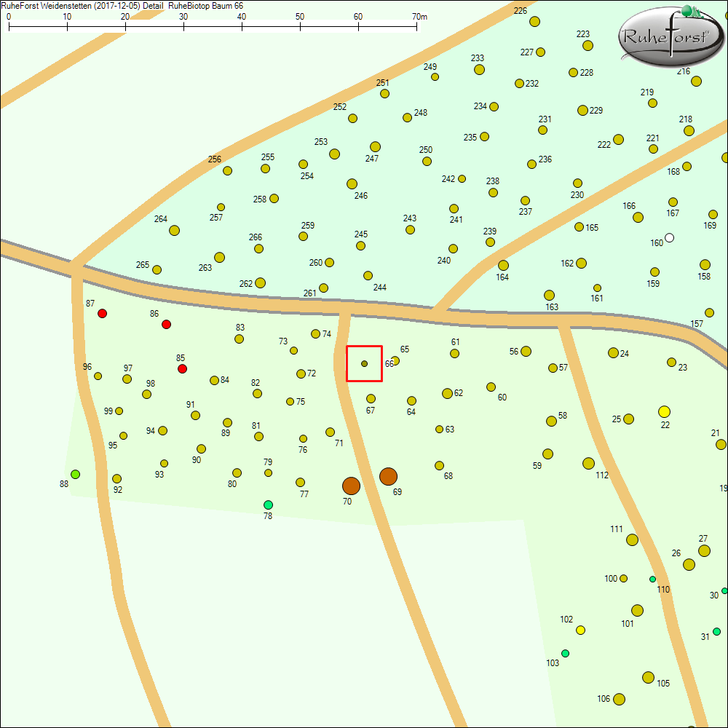Select light green tree marker 88

point(75,474)
